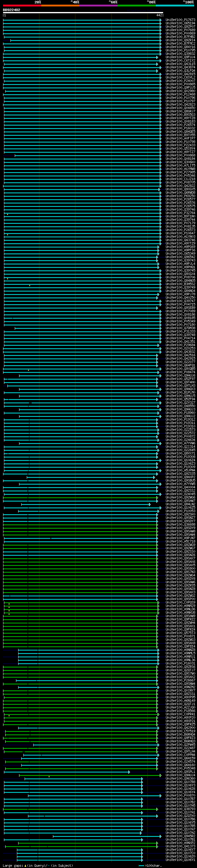Select hit UniRef100_P16032
The image size is (197, 868).
(180, 128)
